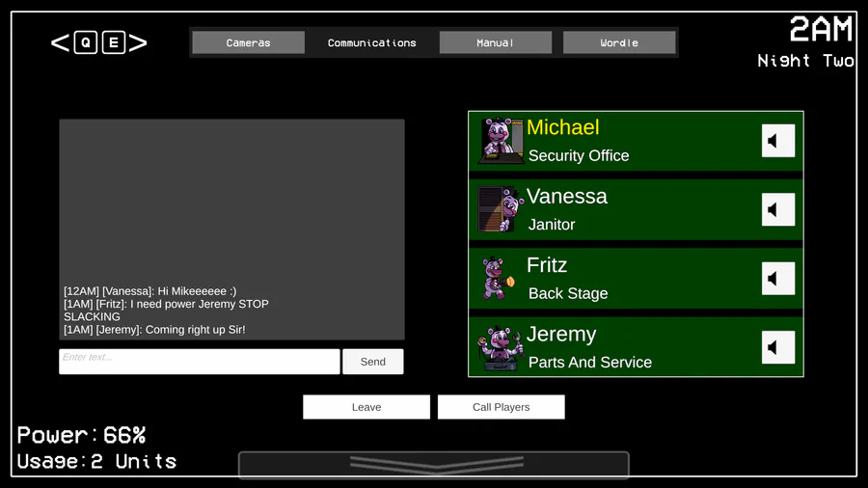Click the 'Back Stage' location label
The height and width of the screenshot is (488, 868).
click(x=568, y=293)
